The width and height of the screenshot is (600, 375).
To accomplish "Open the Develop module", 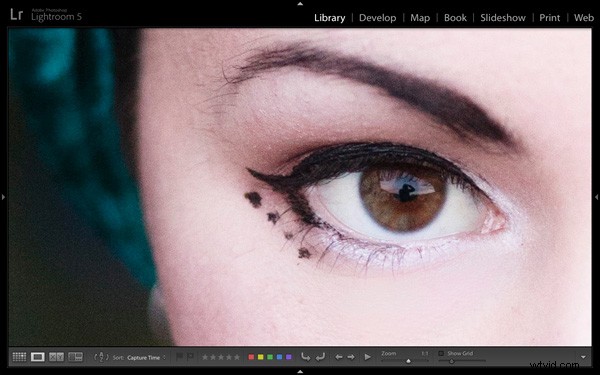I will coord(377,18).
